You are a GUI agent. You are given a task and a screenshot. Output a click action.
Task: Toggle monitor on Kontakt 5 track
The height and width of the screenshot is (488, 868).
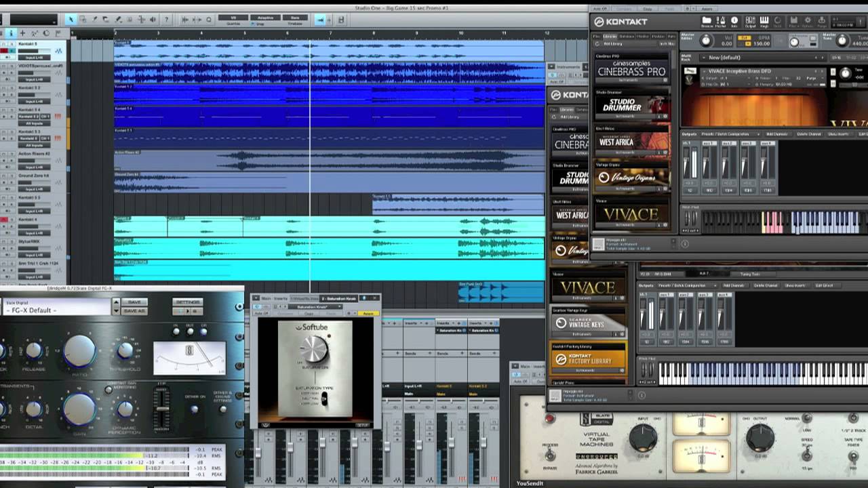point(12,51)
